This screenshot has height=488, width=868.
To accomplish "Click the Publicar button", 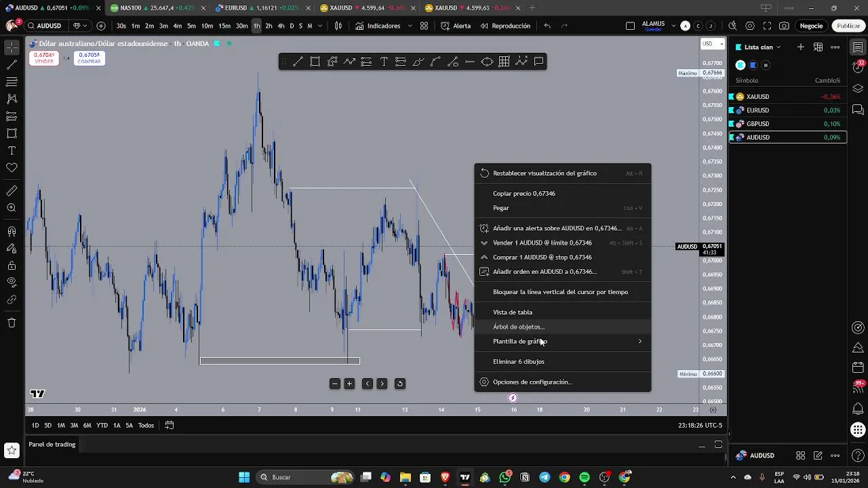I will [848, 26].
